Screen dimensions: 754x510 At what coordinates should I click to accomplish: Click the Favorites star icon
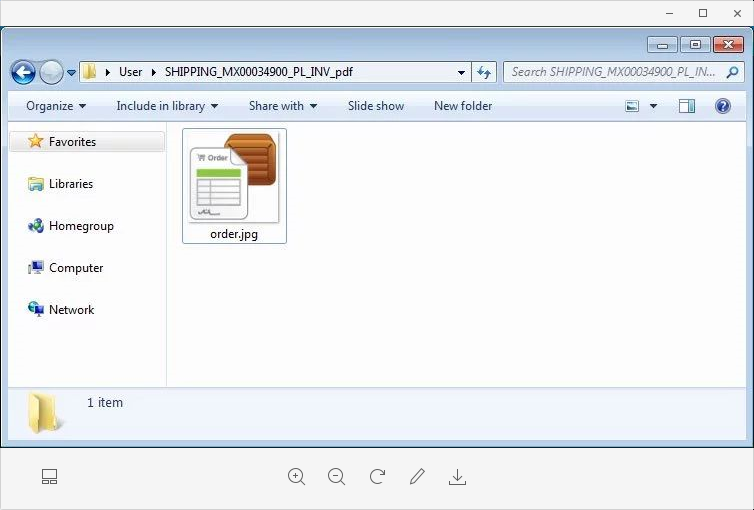(35, 141)
